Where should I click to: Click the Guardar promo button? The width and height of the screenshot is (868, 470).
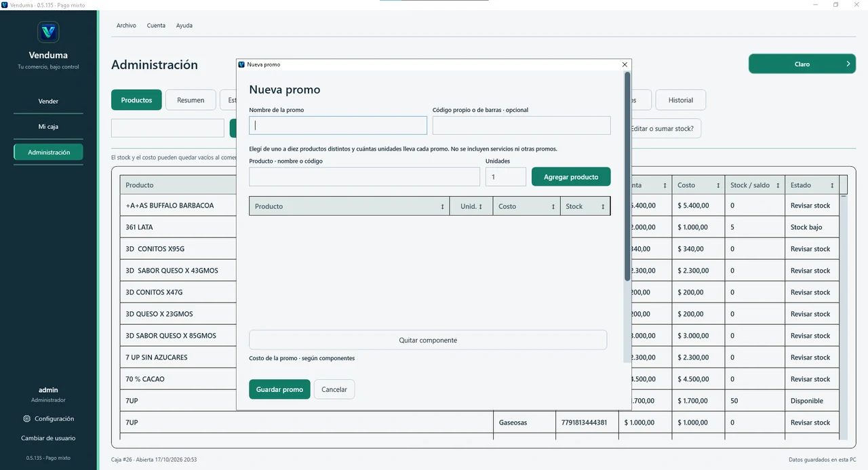(x=279, y=389)
